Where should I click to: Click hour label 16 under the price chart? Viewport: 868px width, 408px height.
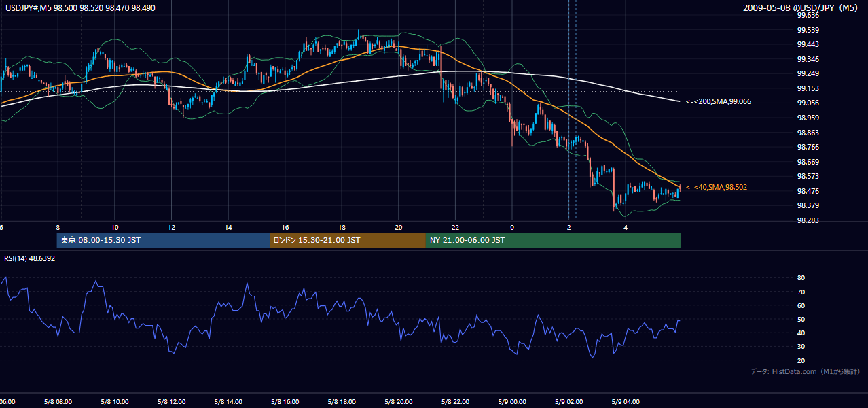click(x=285, y=227)
